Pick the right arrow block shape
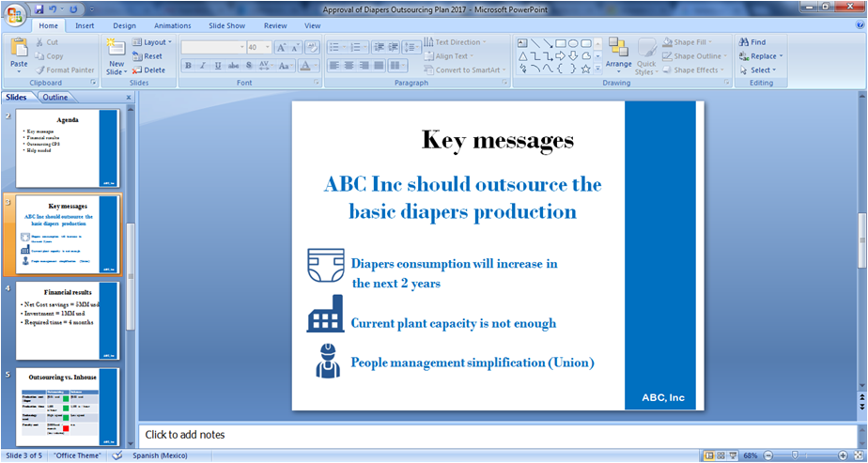This screenshot has height=463, width=868. pyautogui.click(x=561, y=55)
